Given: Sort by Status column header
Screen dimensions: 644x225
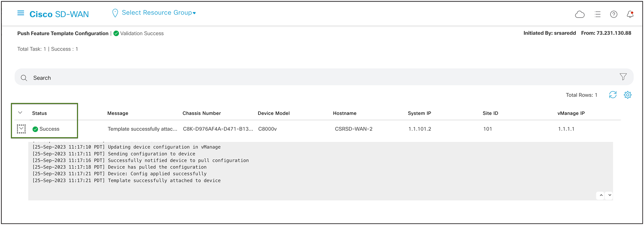Looking at the screenshot, I should [x=39, y=113].
